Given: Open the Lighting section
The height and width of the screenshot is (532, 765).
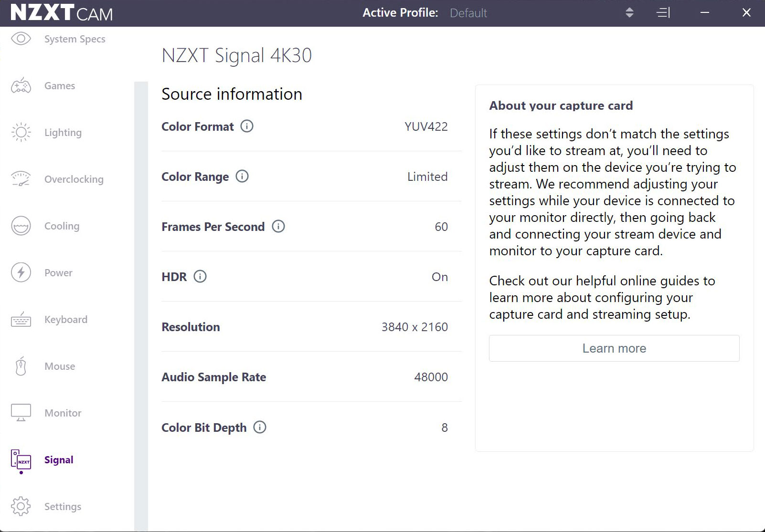Looking at the screenshot, I should (x=21, y=132).
